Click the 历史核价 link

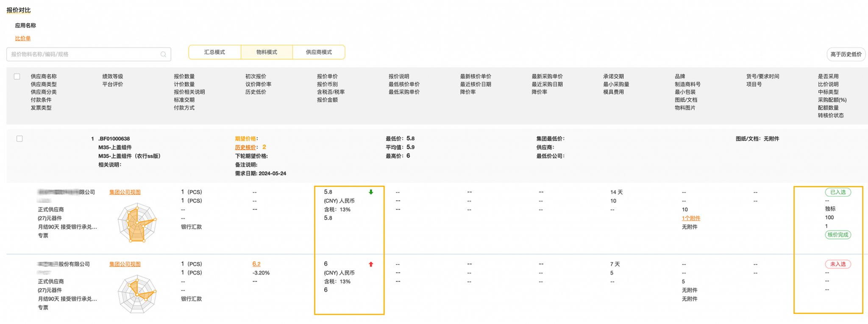tap(245, 148)
